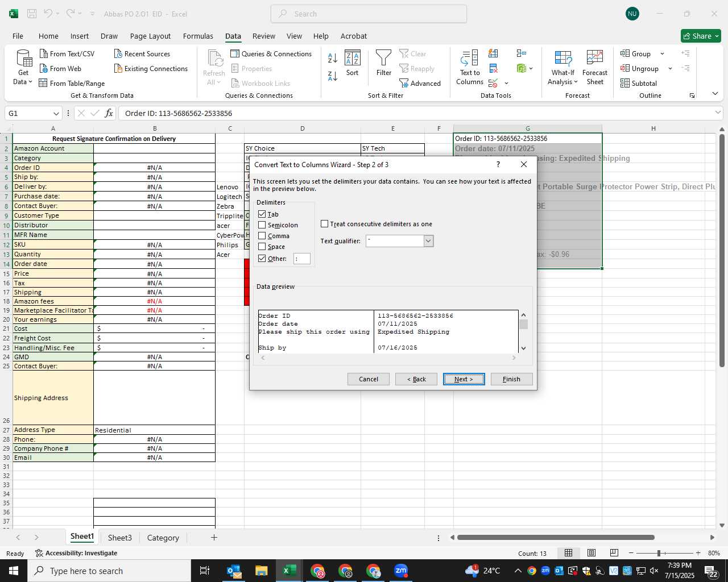Screen dimensions: 728x582
Task: Uncheck the Other delimiter
Action: point(262,258)
